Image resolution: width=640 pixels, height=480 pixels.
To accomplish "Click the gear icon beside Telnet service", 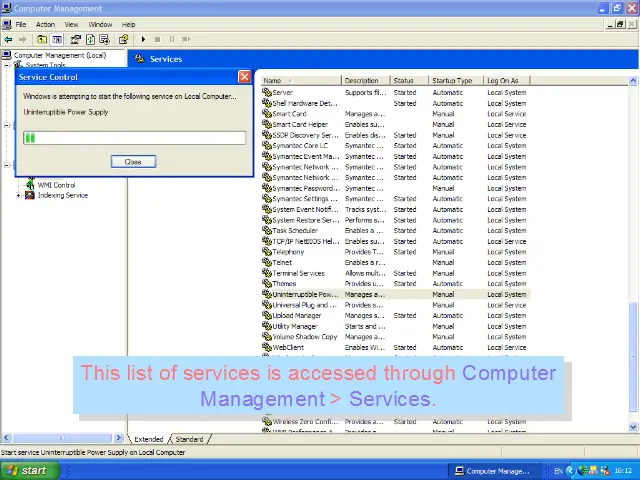I will tap(267, 262).
